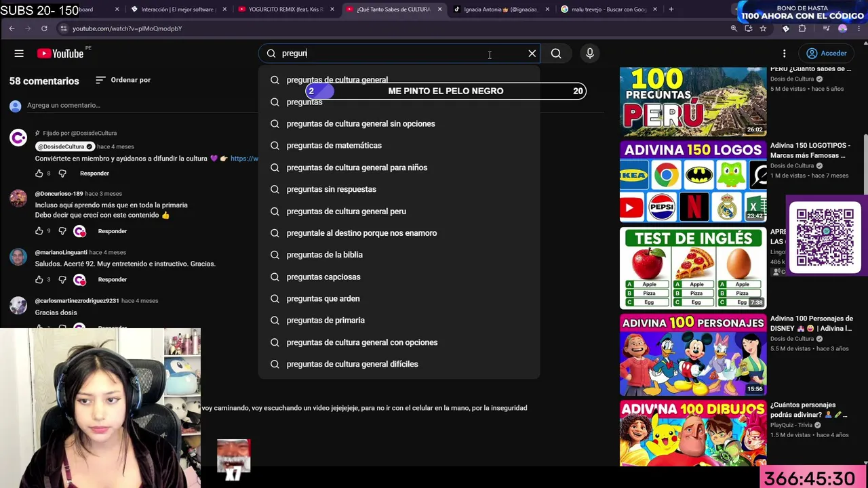Bookmark this page with the star
Screen dimensions: 868x488
click(763, 28)
